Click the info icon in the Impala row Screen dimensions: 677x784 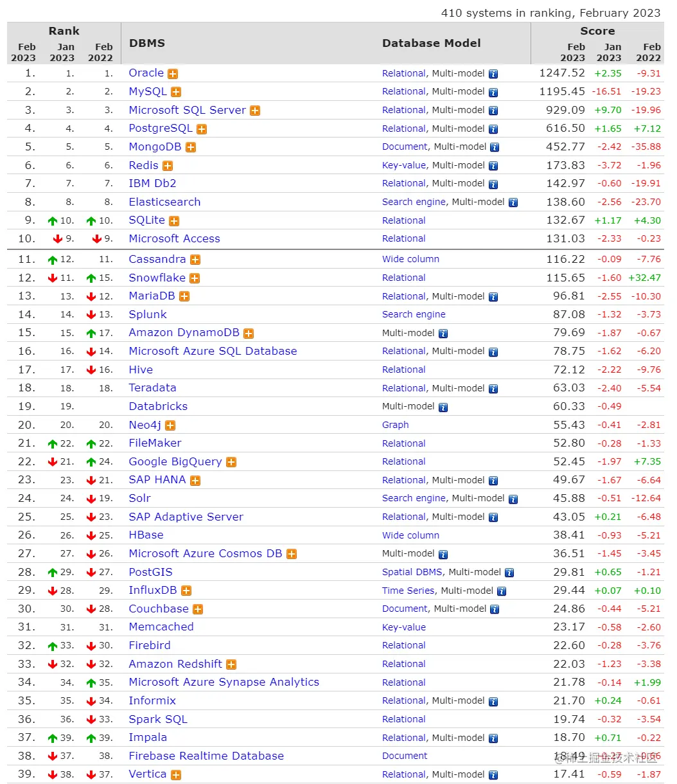pyautogui.click(x=493, y=738)
